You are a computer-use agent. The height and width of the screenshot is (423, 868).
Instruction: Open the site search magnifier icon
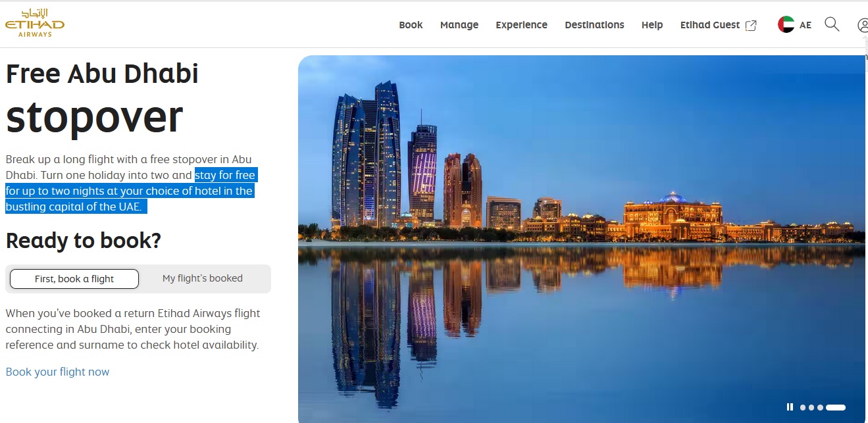pos(832,25)
